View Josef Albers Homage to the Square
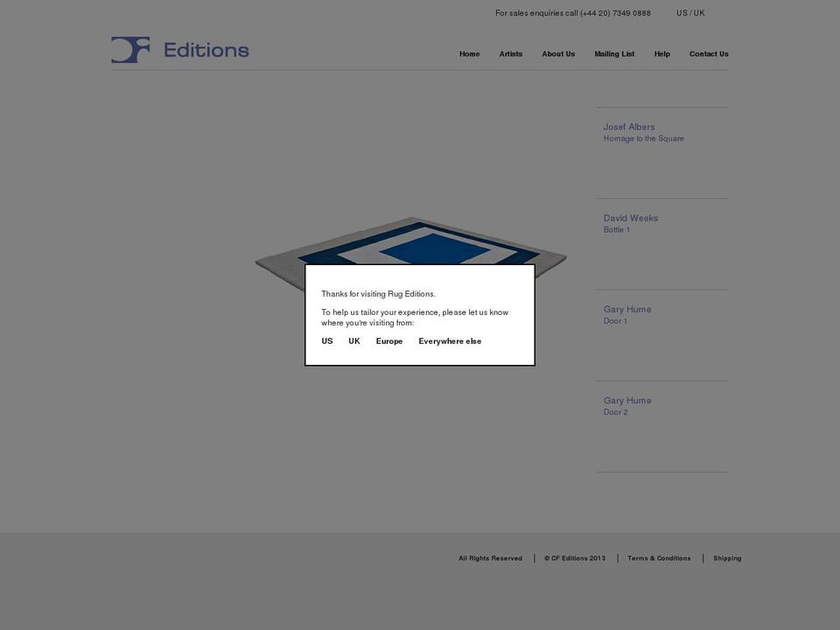Image resolution: width=840 pixels, height=630 pixels. coord(643,132)
